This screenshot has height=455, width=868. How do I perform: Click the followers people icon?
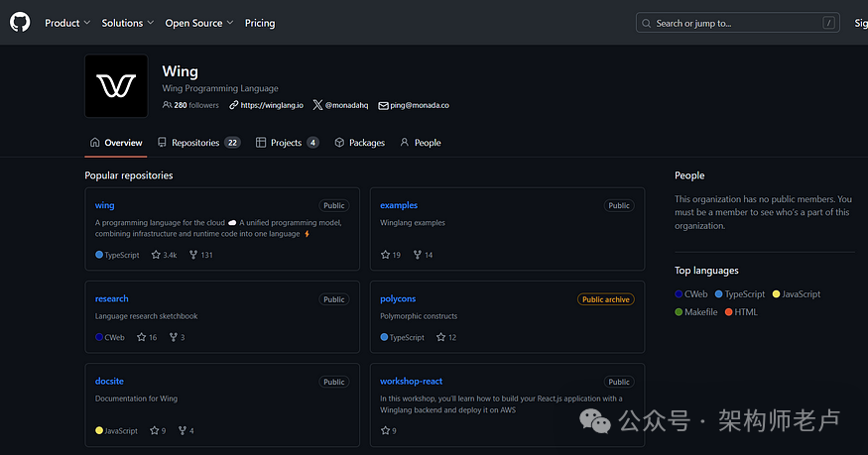167,105
